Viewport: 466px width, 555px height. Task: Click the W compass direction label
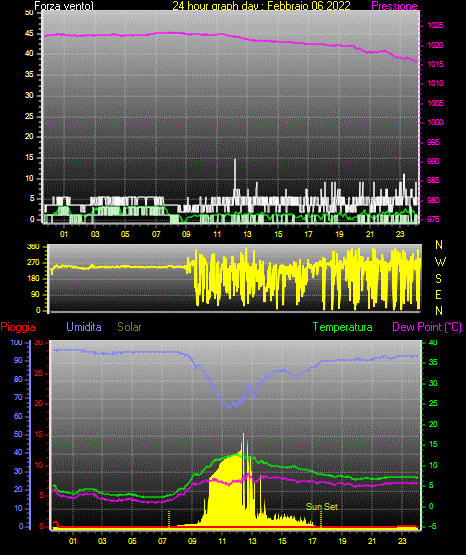440,262
